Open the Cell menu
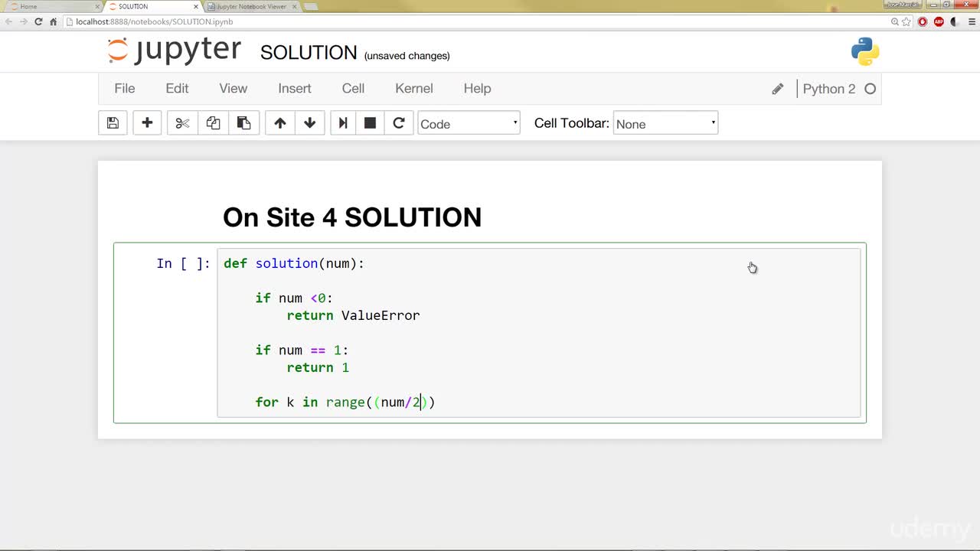 coord(353,89)
